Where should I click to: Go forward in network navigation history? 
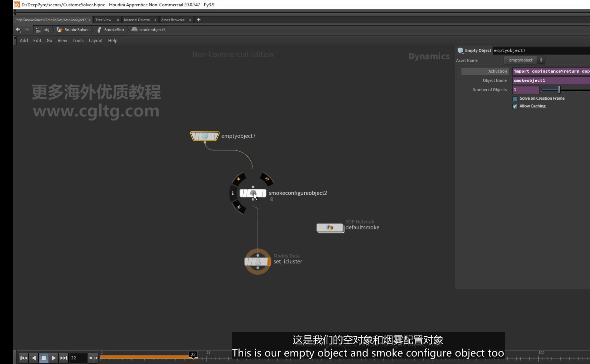27,30
